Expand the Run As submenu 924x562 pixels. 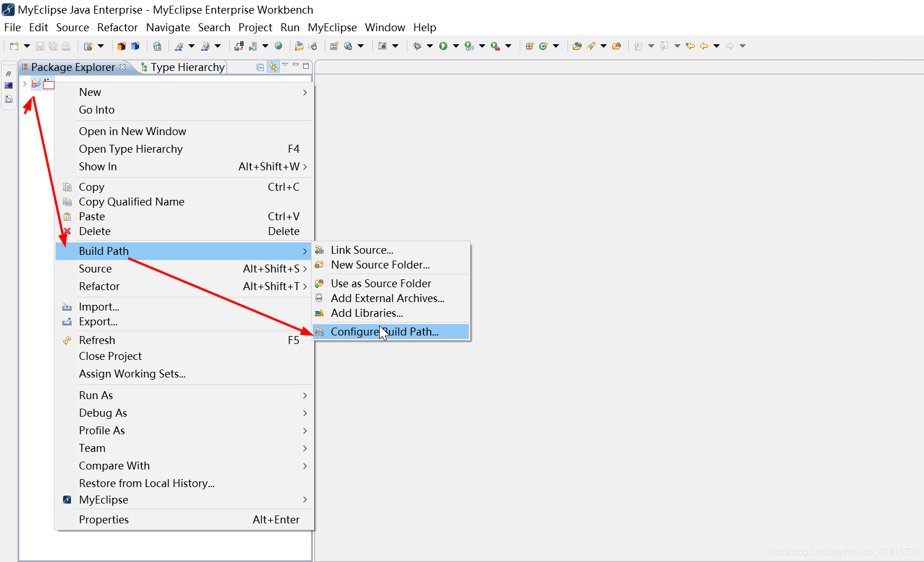pyautogui.click(x=184, y=395)
